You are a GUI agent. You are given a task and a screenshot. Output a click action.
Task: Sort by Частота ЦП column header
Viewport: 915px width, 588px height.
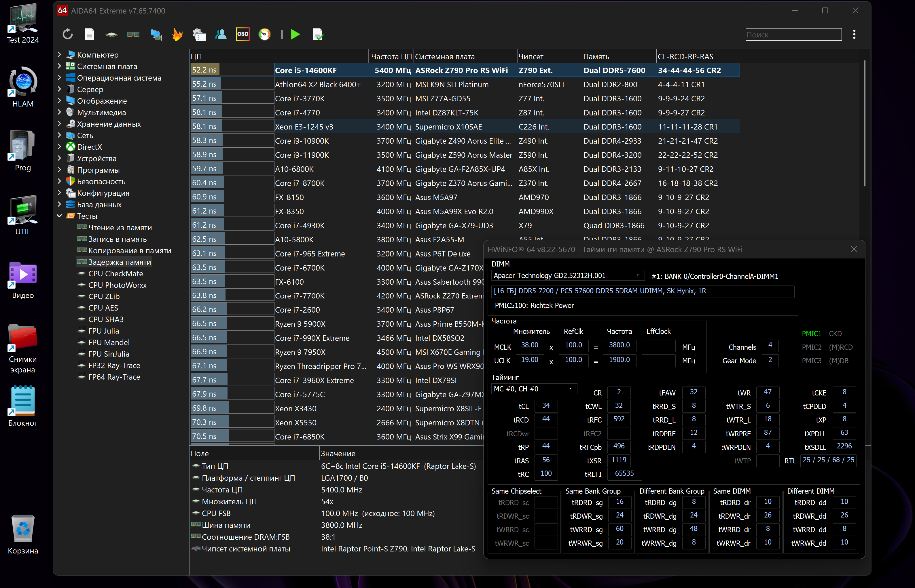(391, 56)
